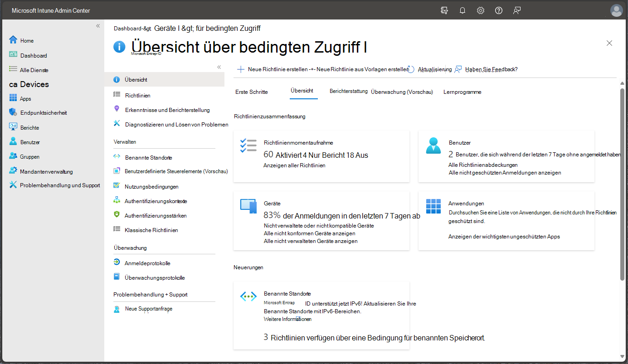
Task: Select the Erste Schritte tab
Action: point(251,92)
